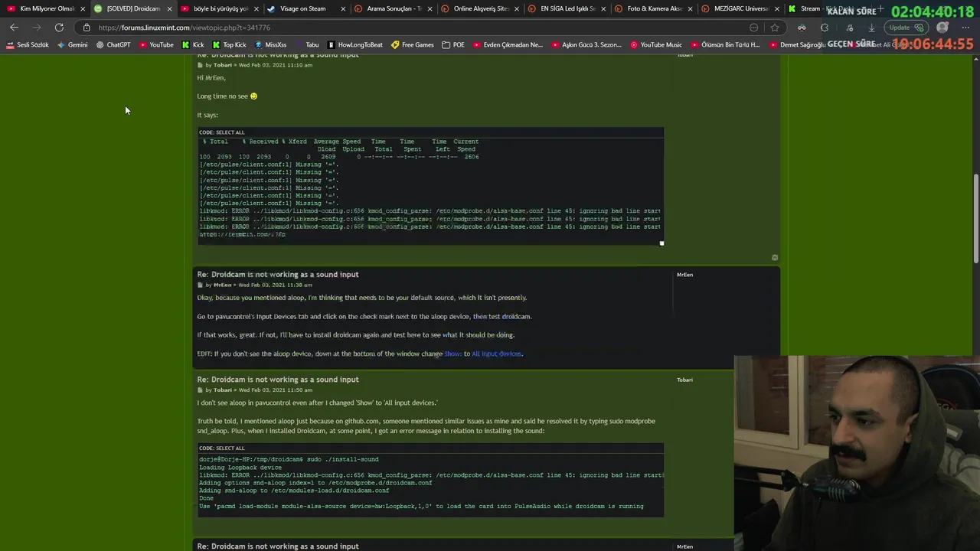Open the Evden Çıkmadan Ne... bookmark
Image resolution: width=980 pixels, height=551 pixels.
tap(508, 45)
